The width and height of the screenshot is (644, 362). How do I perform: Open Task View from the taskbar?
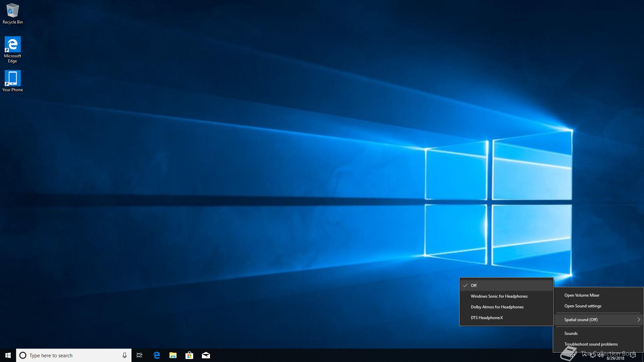pyautogui.click(x=140, y=355)
